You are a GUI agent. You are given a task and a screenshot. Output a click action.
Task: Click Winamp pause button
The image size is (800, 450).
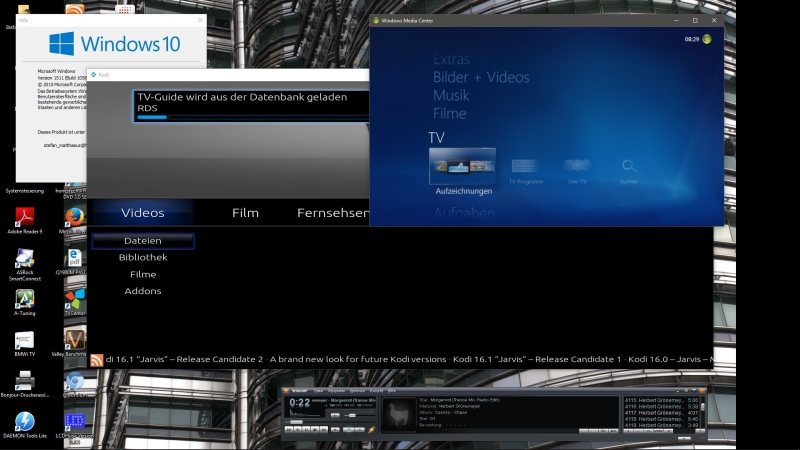pyautogui.click(x=306, y=429)
